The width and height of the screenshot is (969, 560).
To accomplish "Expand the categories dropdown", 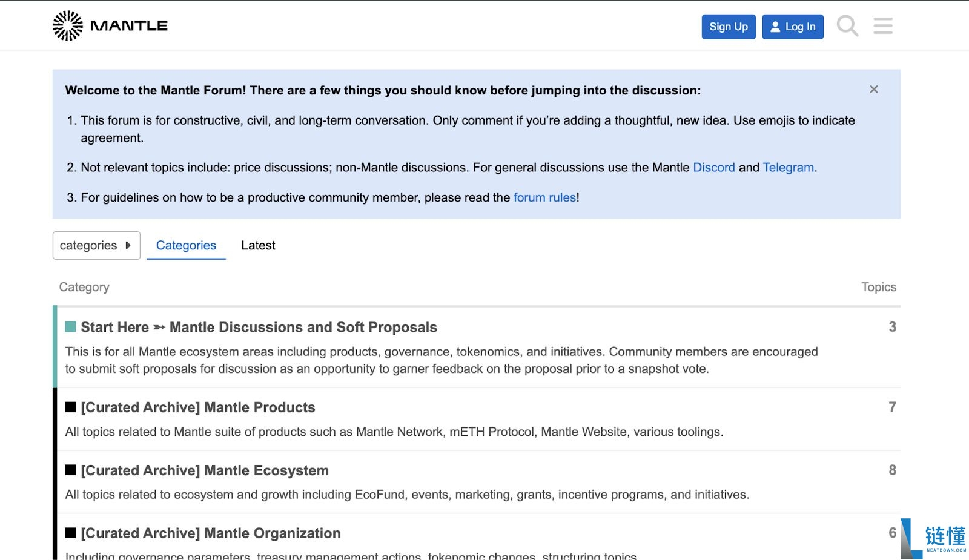I will [x=96, y=245].
